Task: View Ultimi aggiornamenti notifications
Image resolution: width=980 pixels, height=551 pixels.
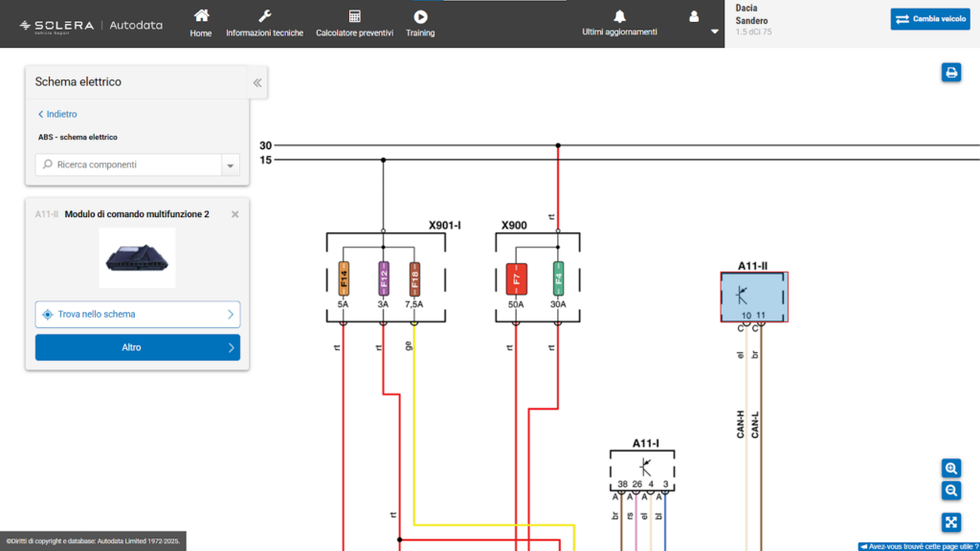Action: click(x=619, y=24)
